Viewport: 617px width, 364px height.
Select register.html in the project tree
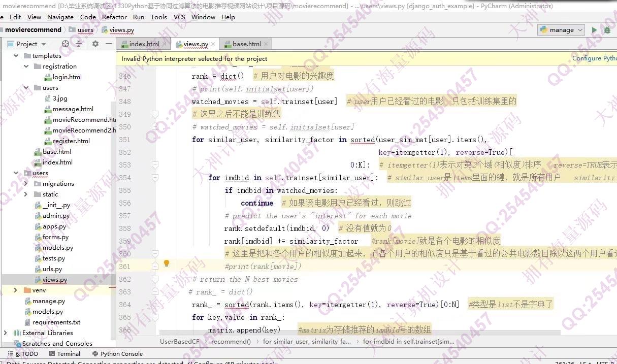click(x=71, y=141)
